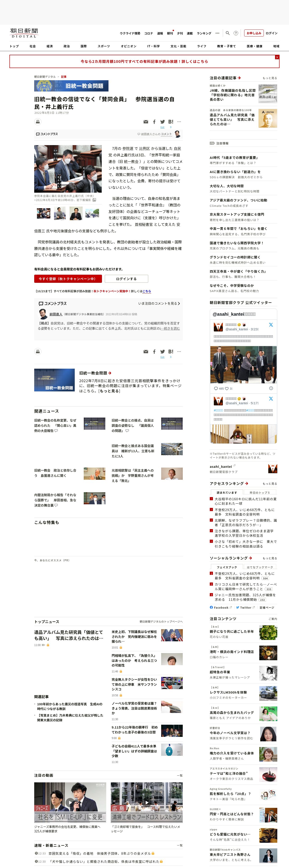Go home via 朝日新聞 DIGITAL logo
Screen dimensions: 289x868
tap(24, 33)
